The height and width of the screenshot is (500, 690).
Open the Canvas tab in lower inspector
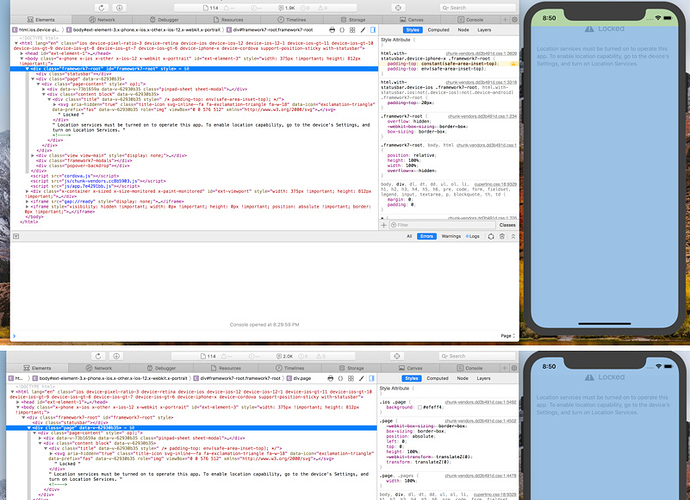[x=411, y=368]
